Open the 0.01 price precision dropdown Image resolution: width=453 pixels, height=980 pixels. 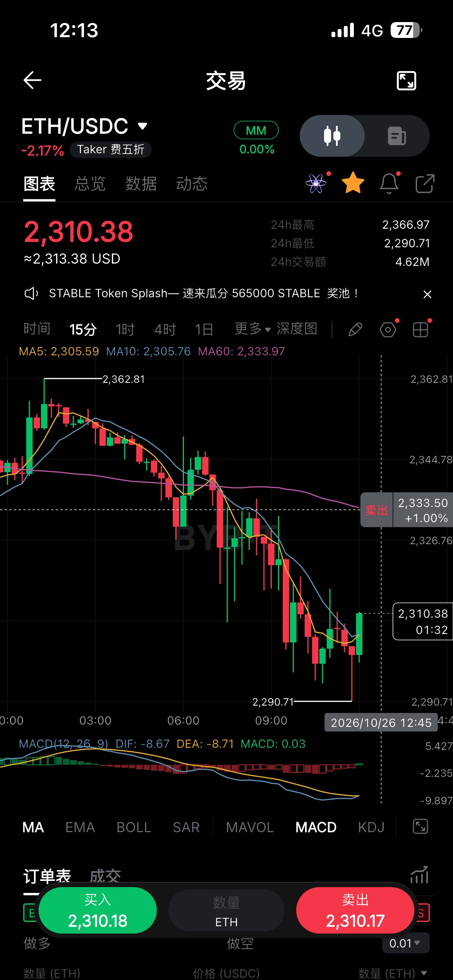click(x=405, y=944)
